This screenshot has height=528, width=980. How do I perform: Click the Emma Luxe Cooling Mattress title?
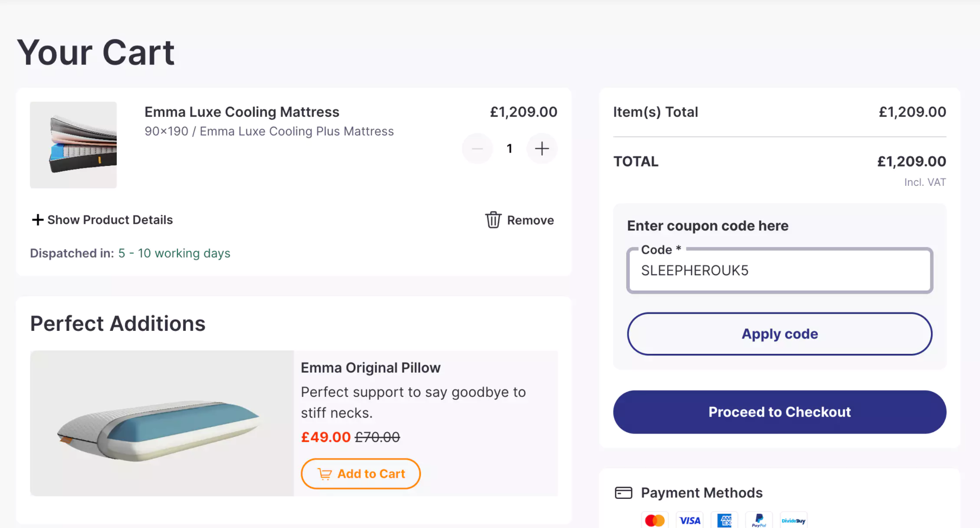coord(241,112)
